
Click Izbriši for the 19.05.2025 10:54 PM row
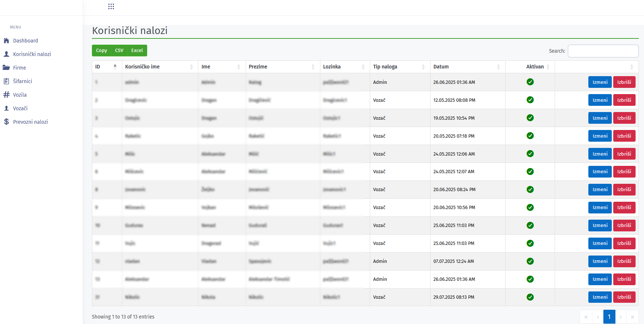(624, 118)
